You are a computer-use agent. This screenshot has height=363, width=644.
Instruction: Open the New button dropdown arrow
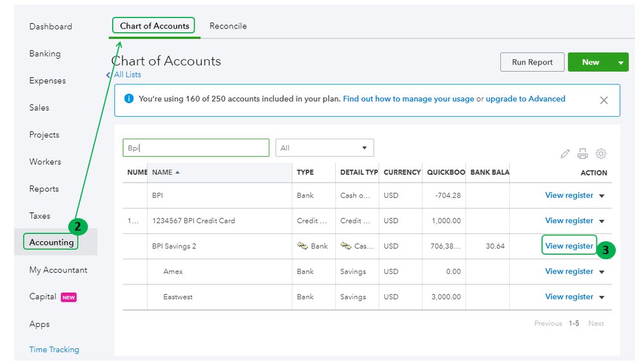click(620, 63)
